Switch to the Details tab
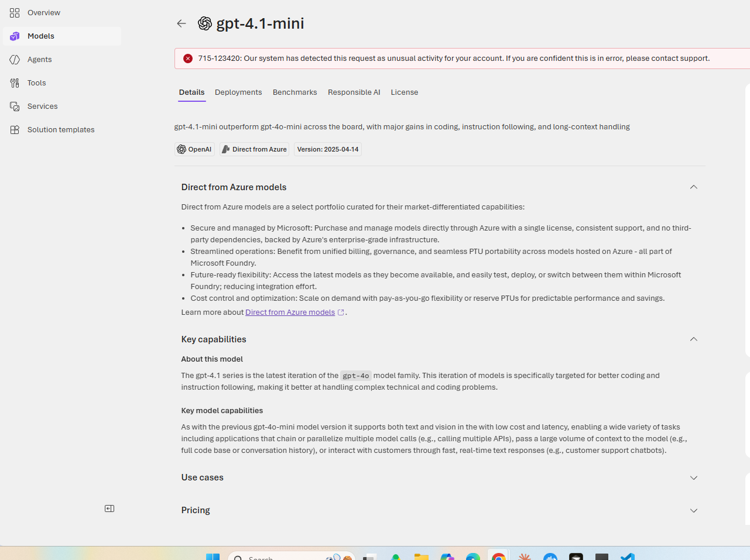 point(192,92)
